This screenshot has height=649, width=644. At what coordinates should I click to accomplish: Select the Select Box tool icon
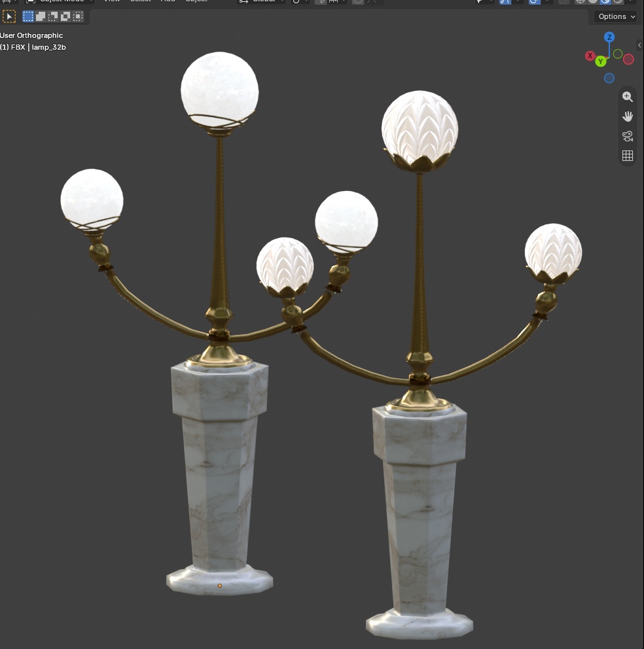pyautogui.click(x=9, y=16)
